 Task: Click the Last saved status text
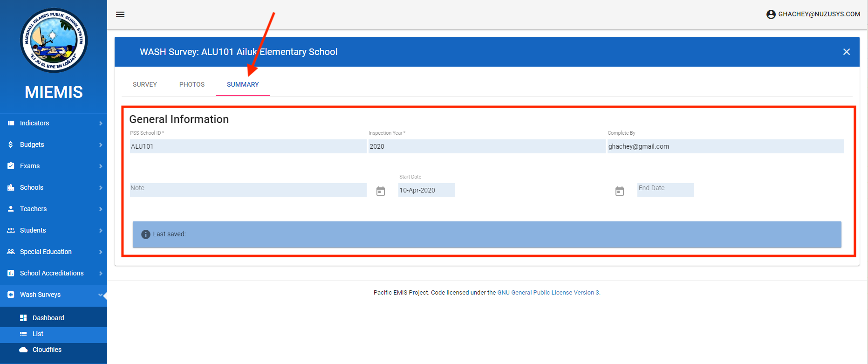(x=169, y=234)
